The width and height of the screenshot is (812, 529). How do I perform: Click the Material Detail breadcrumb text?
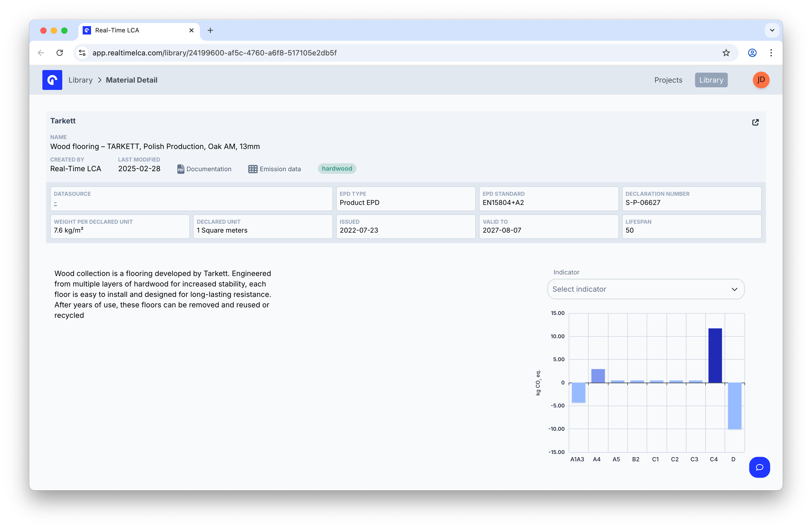[132, 80]
